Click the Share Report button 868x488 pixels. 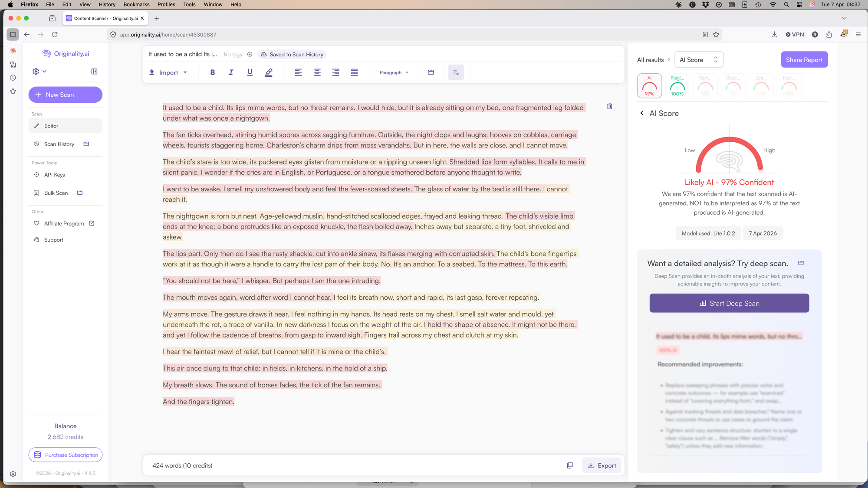804,60
